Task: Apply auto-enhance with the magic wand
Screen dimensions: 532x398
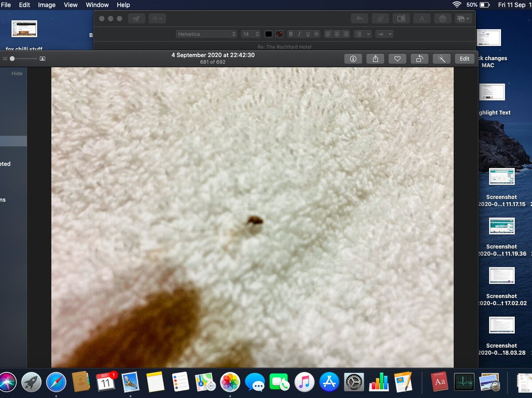Action: pyautogui.click(x=441, y=59)
